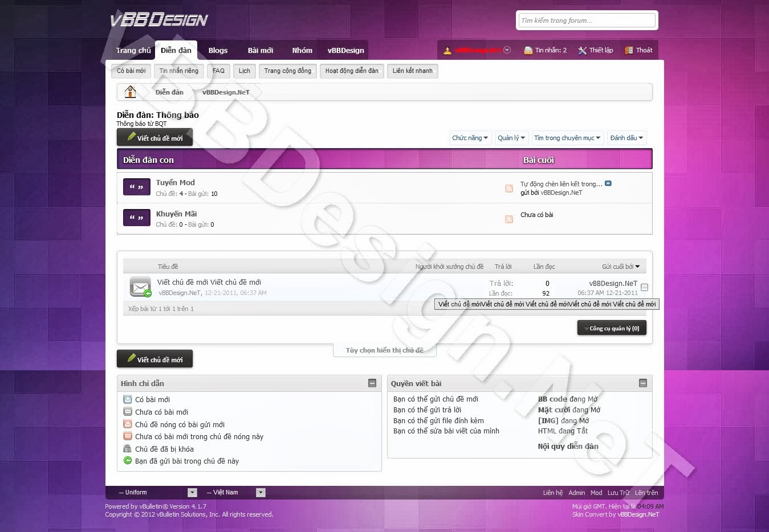Open the Đánh dấu dropdown
The height and width of the screenshot is (532, 769).
626,138
